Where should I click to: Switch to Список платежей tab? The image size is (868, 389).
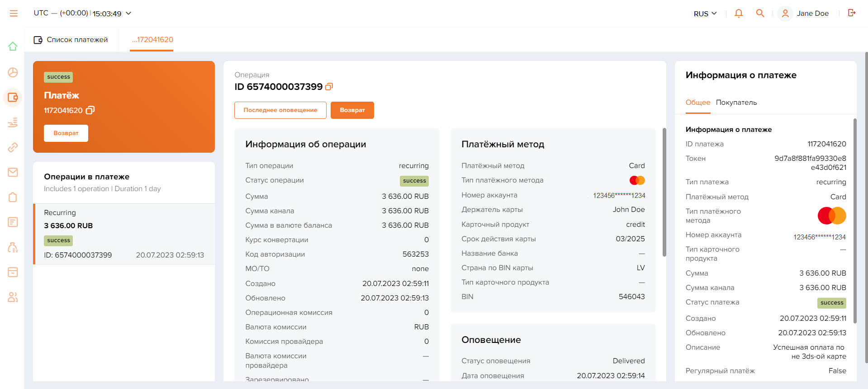pos(71,40)
